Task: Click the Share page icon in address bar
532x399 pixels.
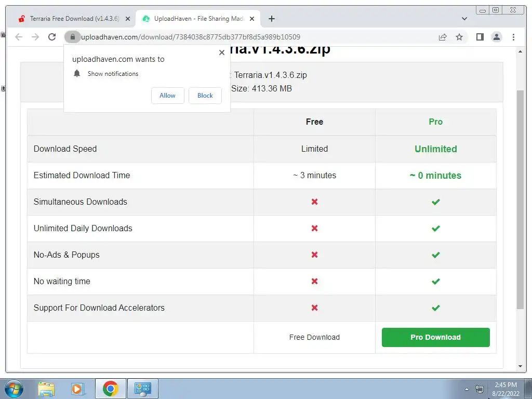Action: click(443, 37)
